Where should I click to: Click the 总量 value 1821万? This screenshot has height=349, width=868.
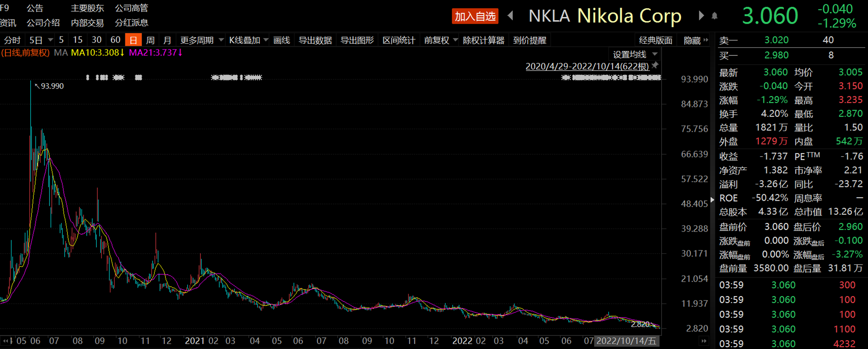pos(771,127)
